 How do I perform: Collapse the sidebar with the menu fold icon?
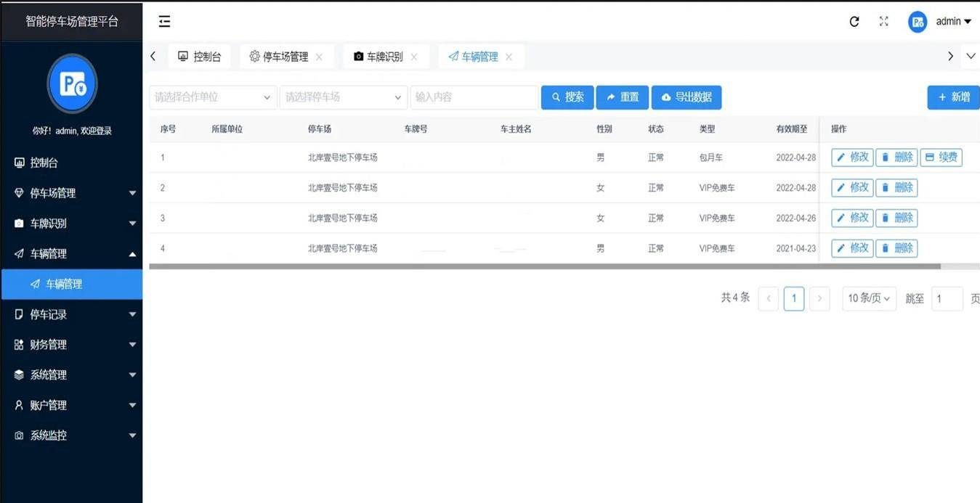click(165, 22)
